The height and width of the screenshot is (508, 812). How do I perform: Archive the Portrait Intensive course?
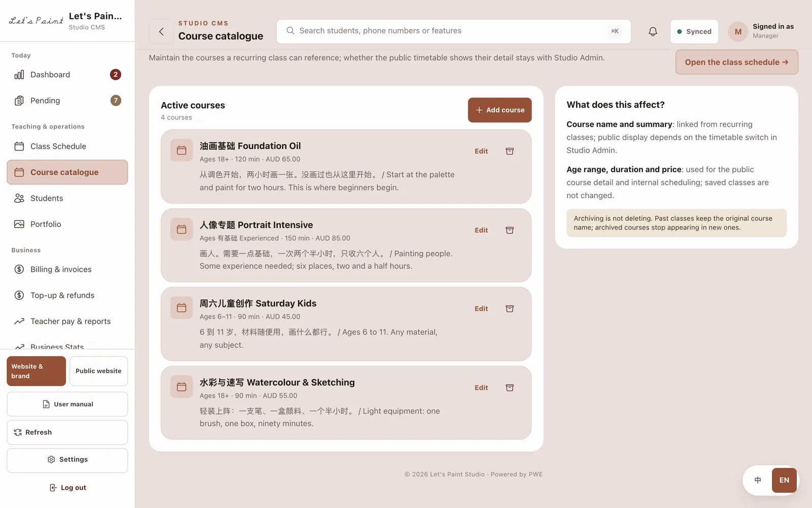coord(510,230)
